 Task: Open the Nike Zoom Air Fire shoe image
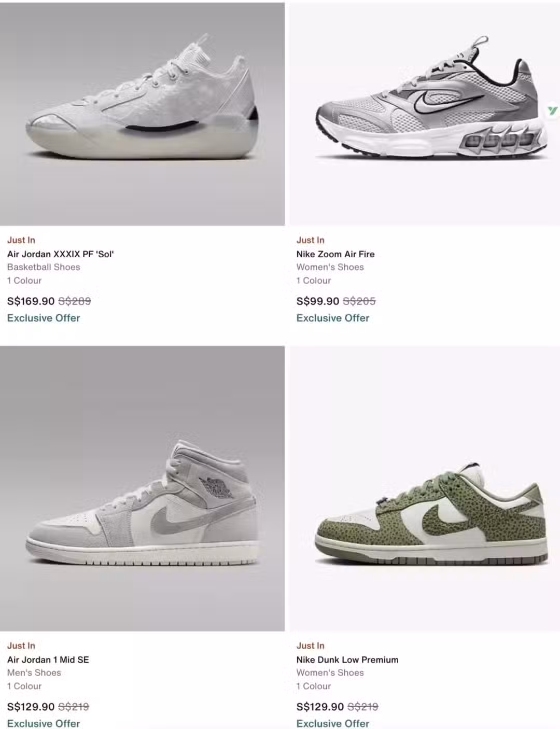coord(424,114)
